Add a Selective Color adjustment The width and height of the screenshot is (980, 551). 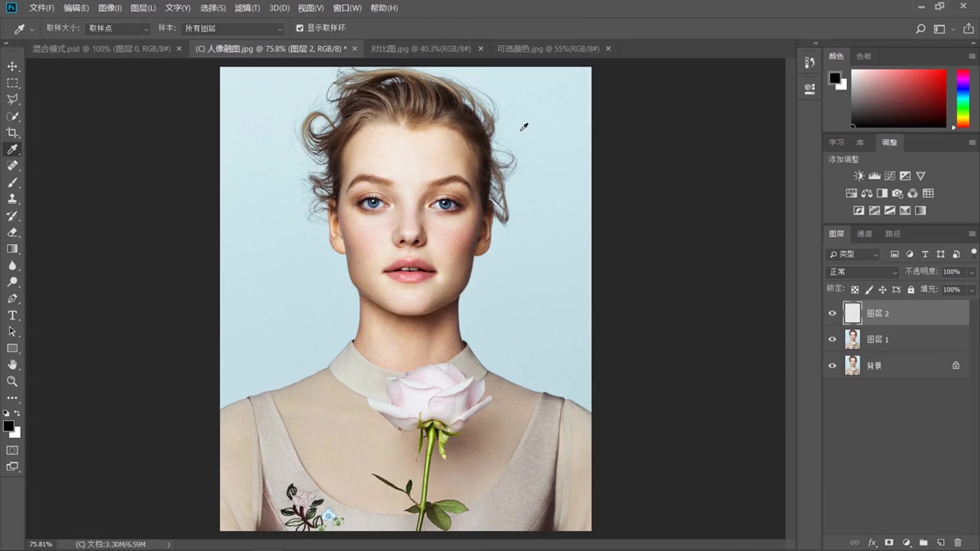click(x=905, y=211)
